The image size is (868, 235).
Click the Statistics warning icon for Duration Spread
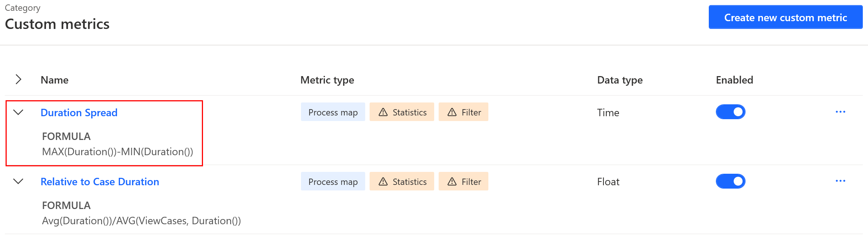(x=383, y=112)
